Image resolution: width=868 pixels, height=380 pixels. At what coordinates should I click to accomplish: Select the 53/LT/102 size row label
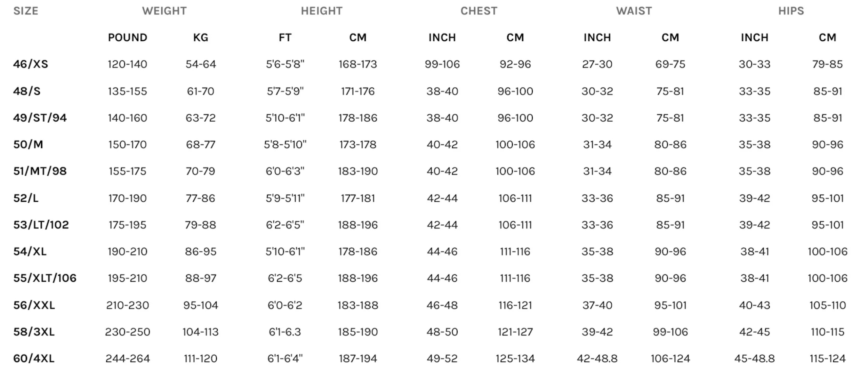(41, 225)
